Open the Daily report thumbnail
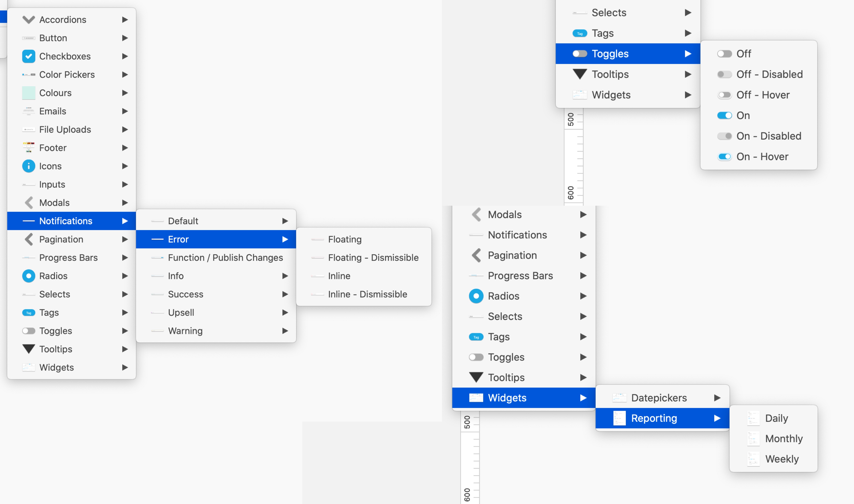This screenshot has height=504, width=854. tap(753, 418)
